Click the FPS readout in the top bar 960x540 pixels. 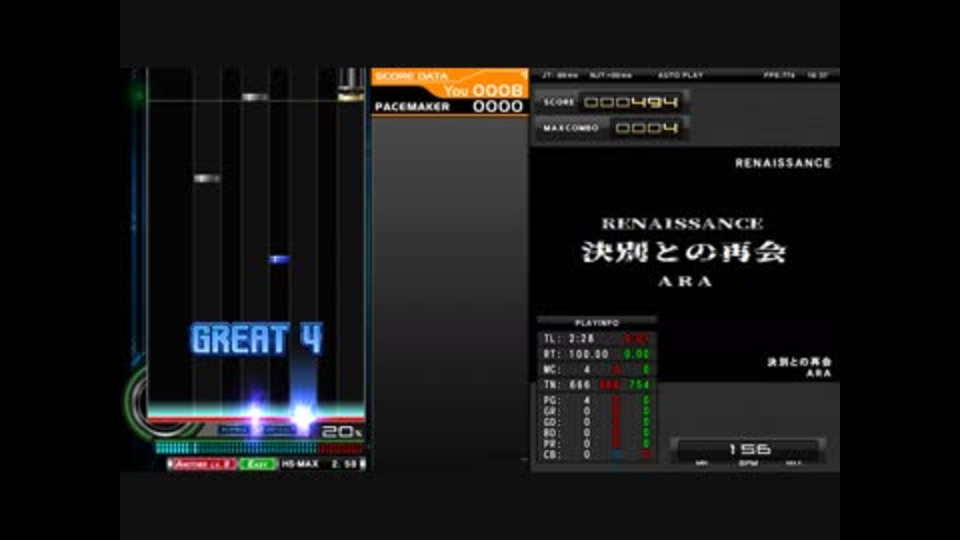779,75
